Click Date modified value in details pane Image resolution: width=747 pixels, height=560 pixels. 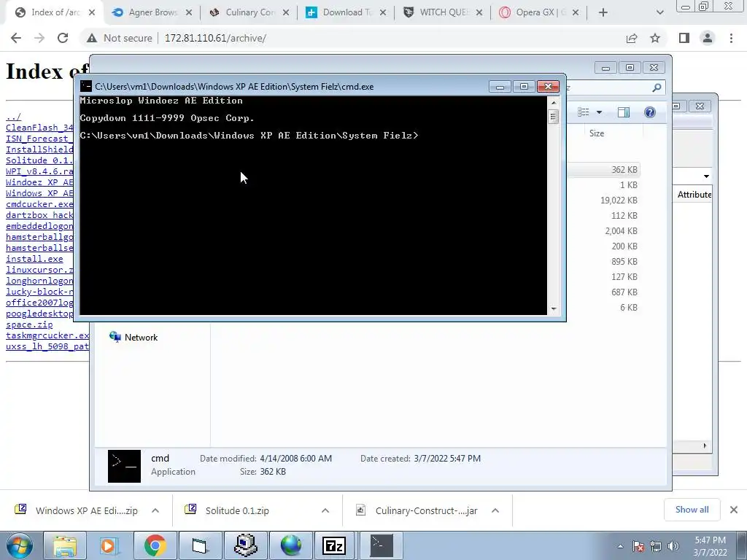[296, 459]
